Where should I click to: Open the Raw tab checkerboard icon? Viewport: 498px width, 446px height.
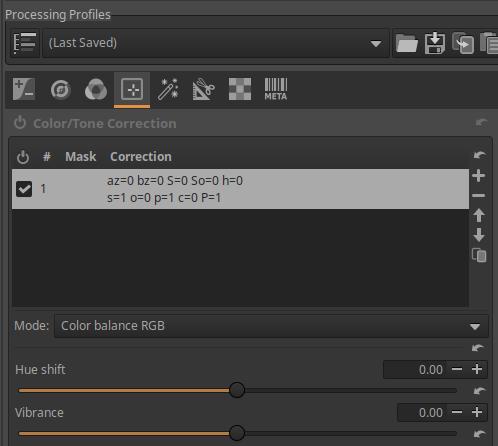click(x=240, y=89)
